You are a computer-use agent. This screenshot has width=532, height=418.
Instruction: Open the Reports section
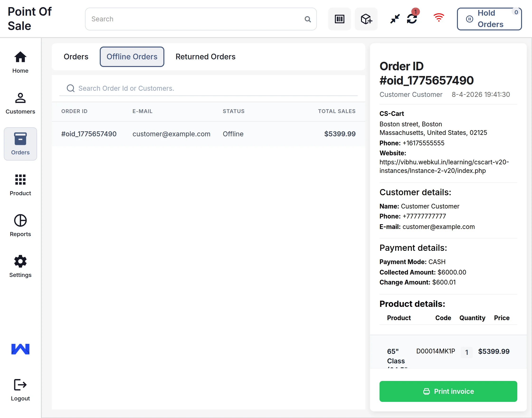pyautogui.click(x=20, y=226)
